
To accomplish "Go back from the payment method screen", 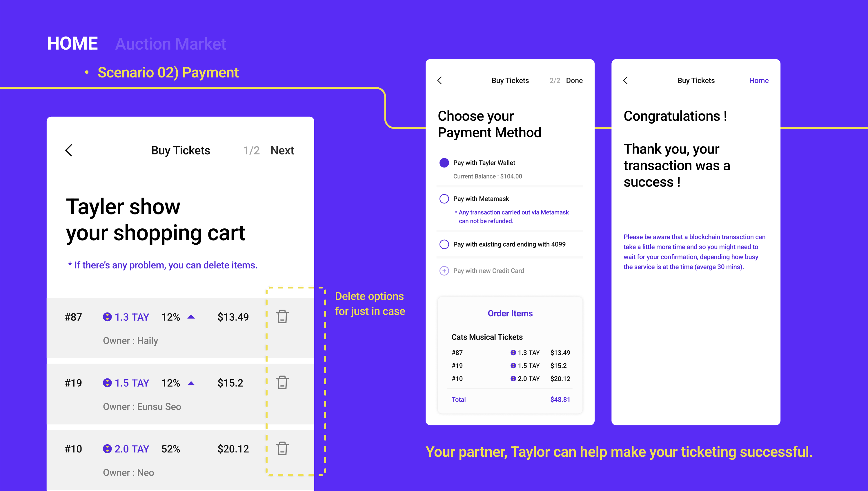I will (440, 81).
